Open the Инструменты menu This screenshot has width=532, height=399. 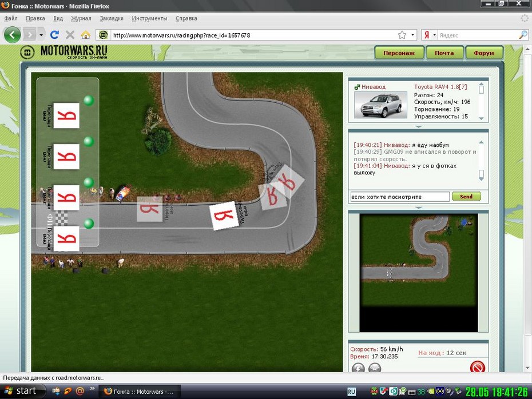pos(149,18)
